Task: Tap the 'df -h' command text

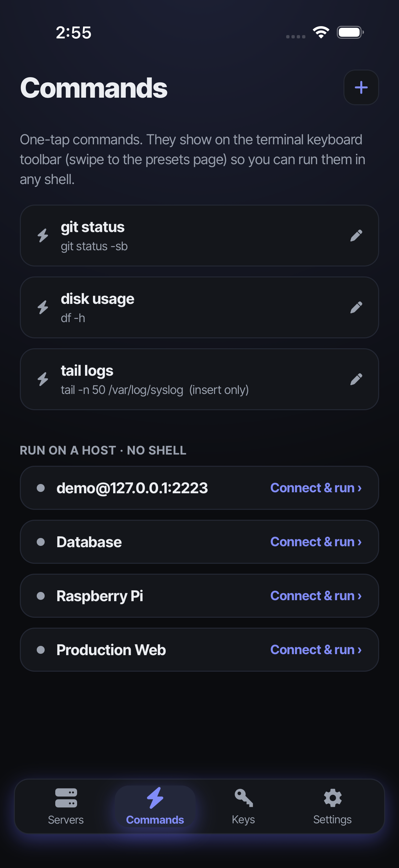Action: click(73, 318)
